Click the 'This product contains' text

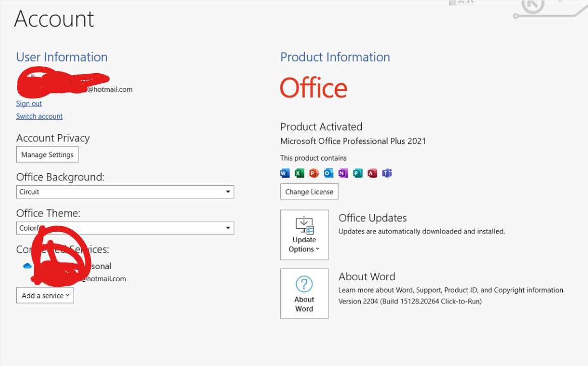314,158
